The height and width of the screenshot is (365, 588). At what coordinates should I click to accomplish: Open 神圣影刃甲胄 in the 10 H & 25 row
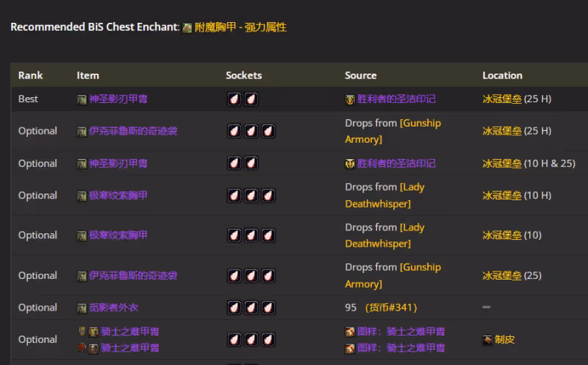pyautogui.click(x=118, y=163)
